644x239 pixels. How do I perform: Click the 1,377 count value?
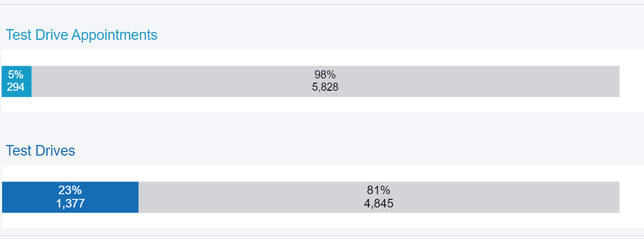(x=70, y=203)
